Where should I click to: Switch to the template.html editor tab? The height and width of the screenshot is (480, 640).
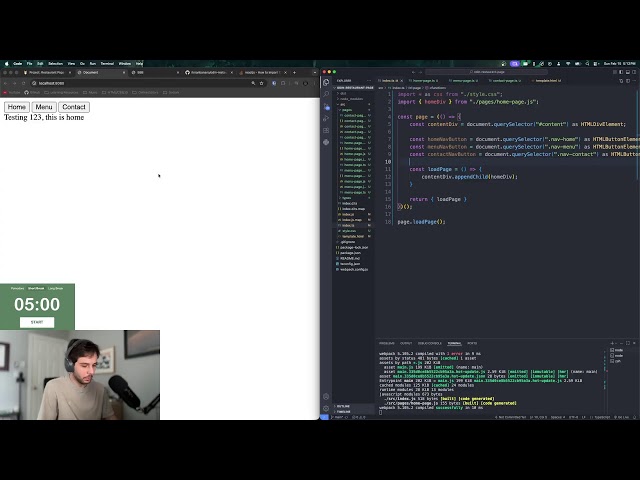pos(548,81)
